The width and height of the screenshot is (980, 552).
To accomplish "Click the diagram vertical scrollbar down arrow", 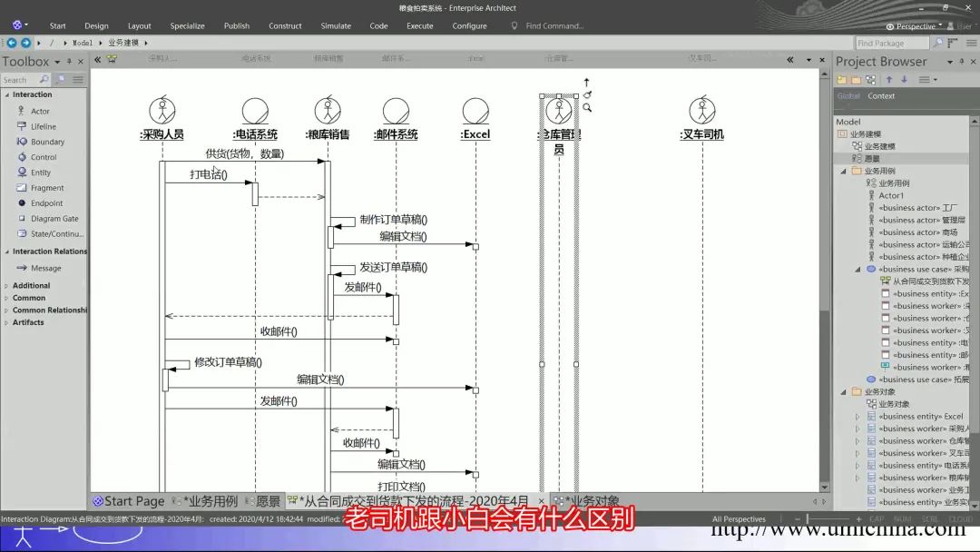I will pyautogui.click(x=824, y=487).
